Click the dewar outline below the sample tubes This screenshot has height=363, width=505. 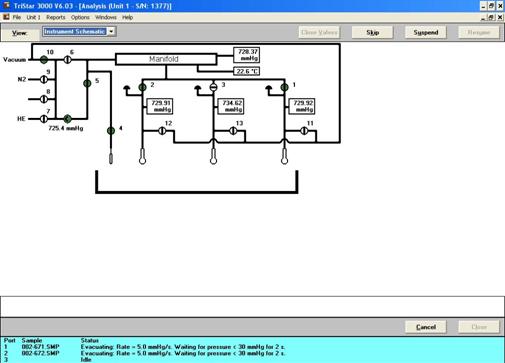197,182
